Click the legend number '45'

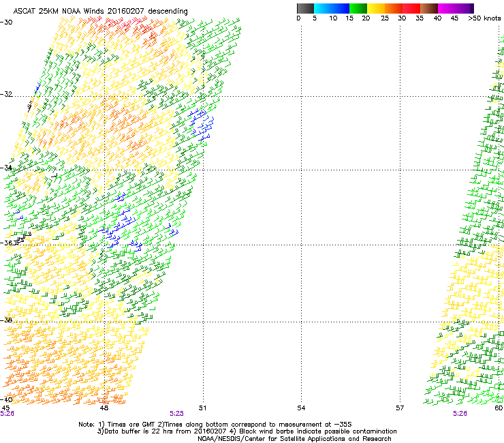point(454,18)
